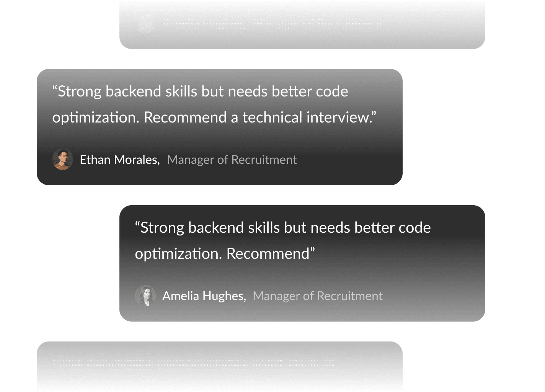Click Amelia Hughes's avatar photo
The width and height of the screenshot is (545, 392).
(145, 296)
